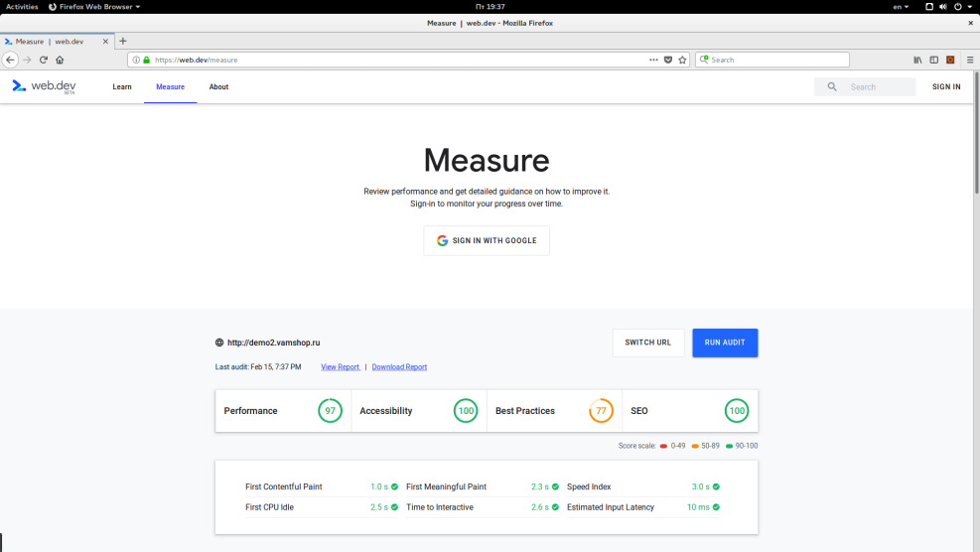Save the page to Pocket
Screen dimensions: 980x552
(668, 60)
